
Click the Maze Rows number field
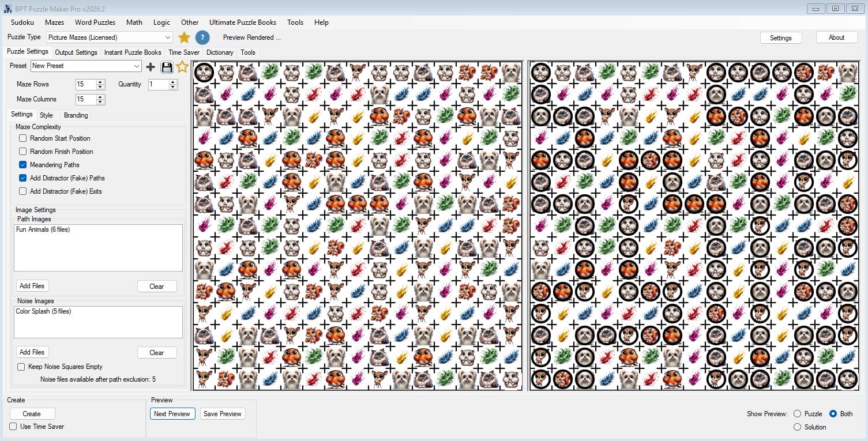(x=86, y=84)
